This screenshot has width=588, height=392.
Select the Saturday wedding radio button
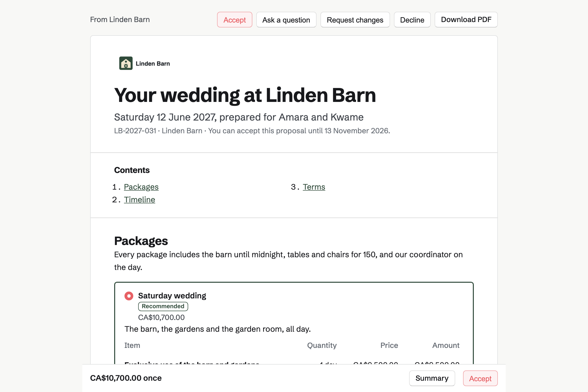coord(129,296)
